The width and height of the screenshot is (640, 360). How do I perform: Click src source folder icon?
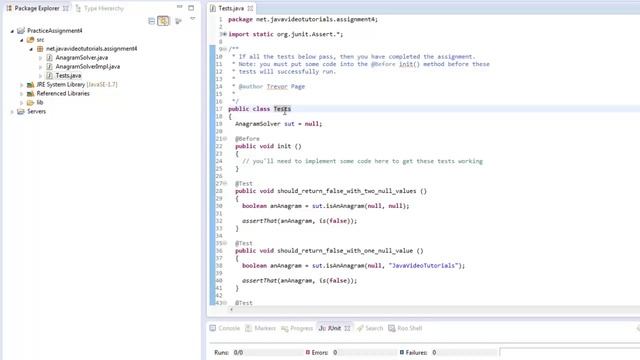click(x=30, y=40)
